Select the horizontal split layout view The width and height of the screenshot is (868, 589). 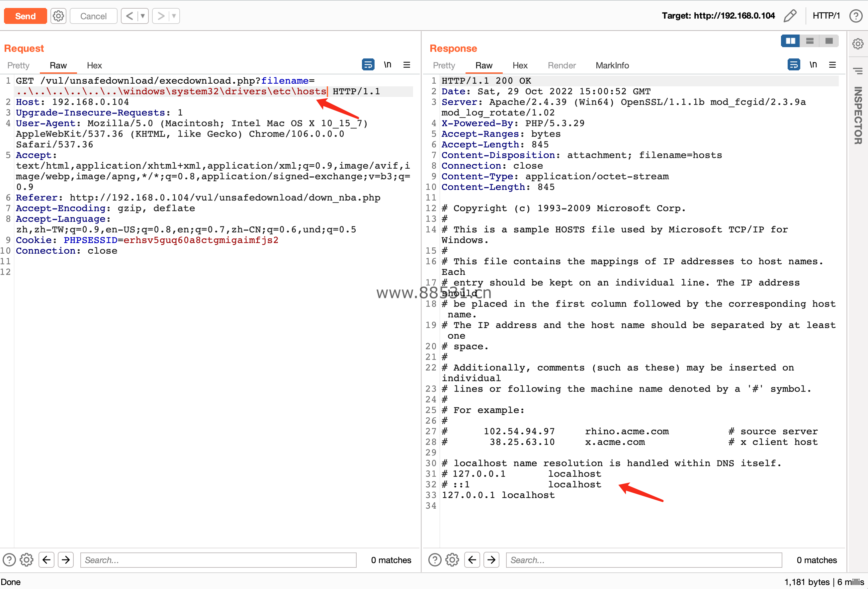click(810, 41)
